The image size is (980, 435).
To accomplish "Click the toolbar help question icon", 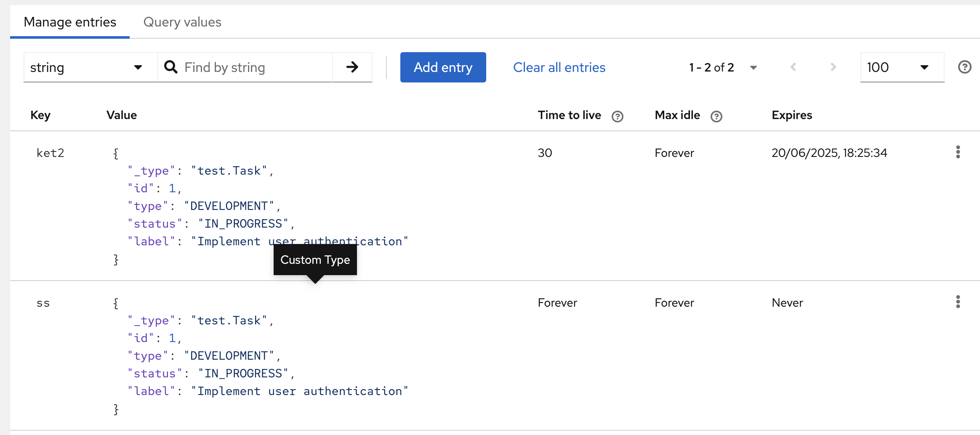I will point(964,67).
